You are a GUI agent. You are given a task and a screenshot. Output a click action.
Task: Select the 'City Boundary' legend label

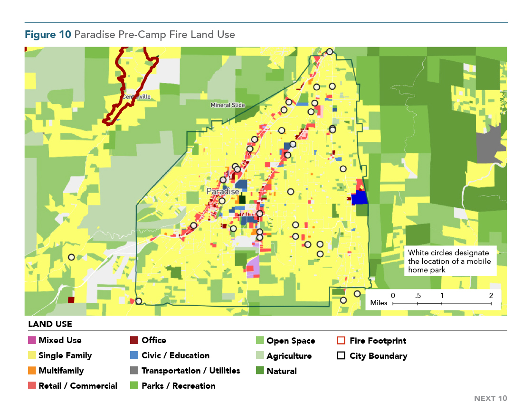click(x=379, y=356)
